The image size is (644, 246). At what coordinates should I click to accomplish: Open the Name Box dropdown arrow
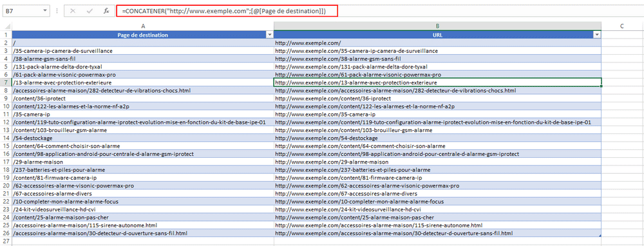tap(45, 11)
